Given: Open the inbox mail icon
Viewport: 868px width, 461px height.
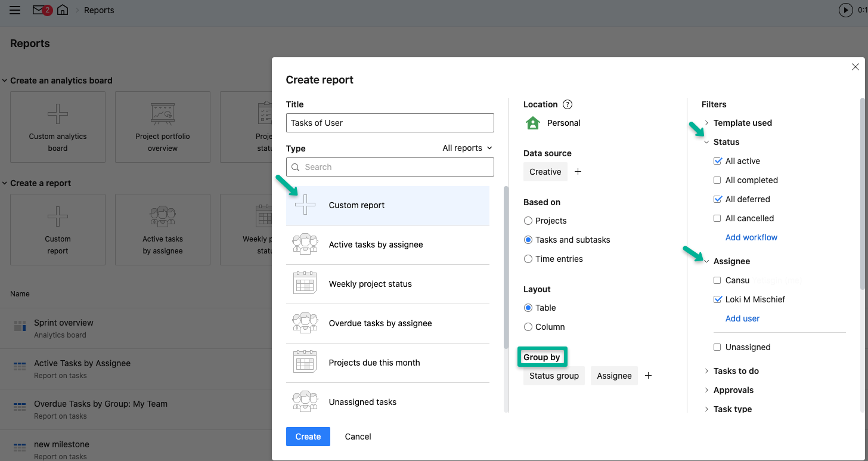Looking at the screenshot, I should click(x=39, y=10).
